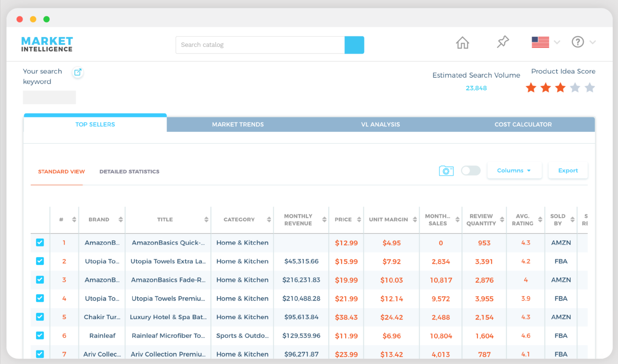
Task: Click the blank search keyword box
Action: [49, 97]
